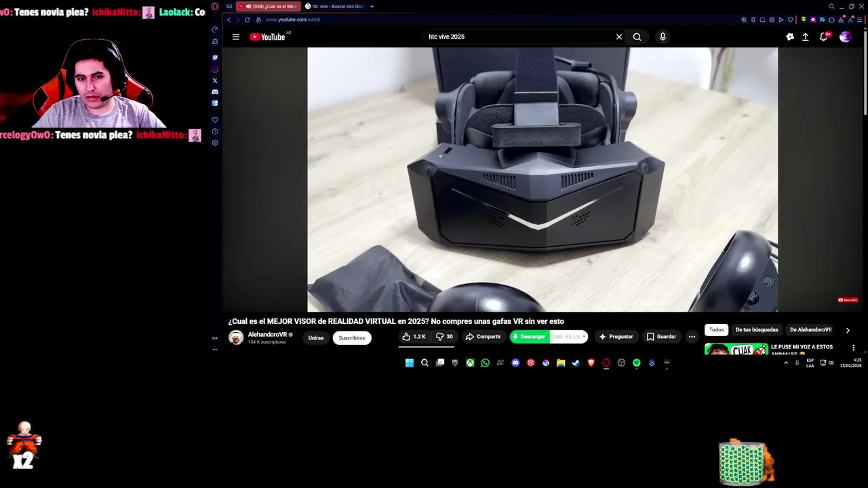
Task: Open Instagram in Opera sidebar
Action: click(215, 69)
